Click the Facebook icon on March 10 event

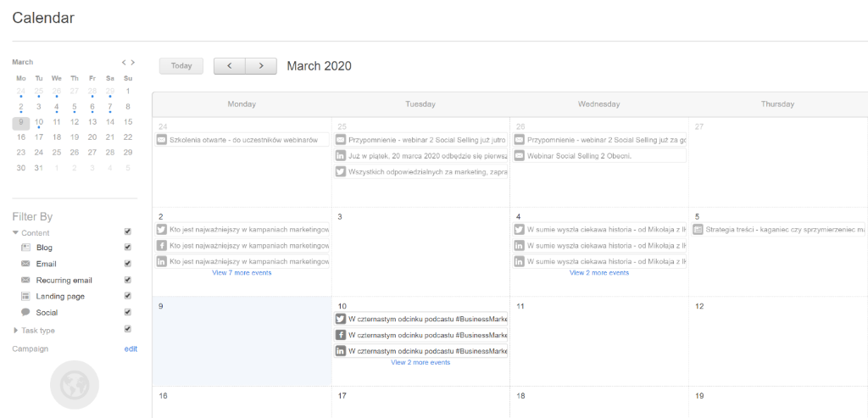341,335
